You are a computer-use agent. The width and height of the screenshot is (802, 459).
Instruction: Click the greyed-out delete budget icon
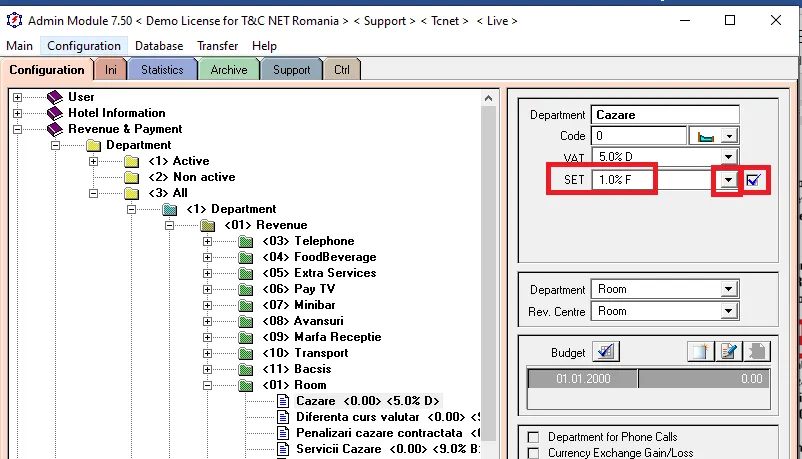point(756,352)
